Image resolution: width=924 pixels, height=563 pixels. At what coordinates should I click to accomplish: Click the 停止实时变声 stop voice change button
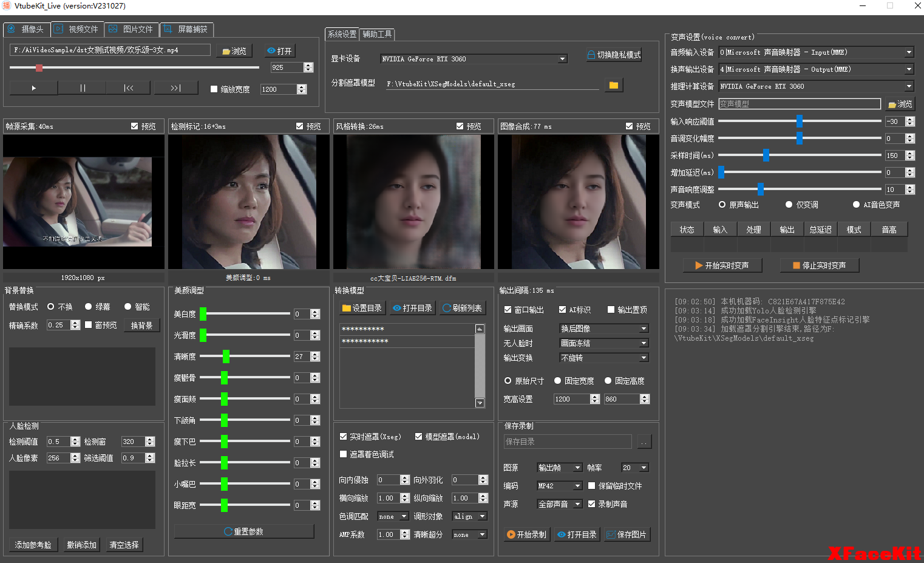tap(820, 265)
